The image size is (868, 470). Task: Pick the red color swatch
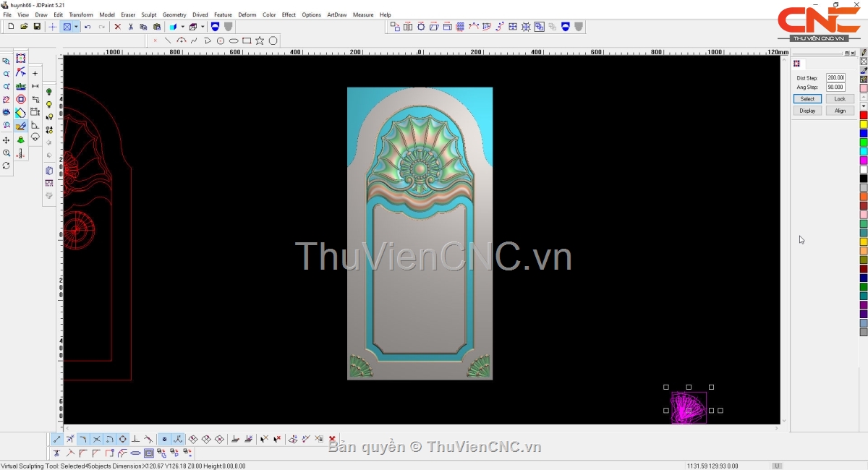(863, 116)
